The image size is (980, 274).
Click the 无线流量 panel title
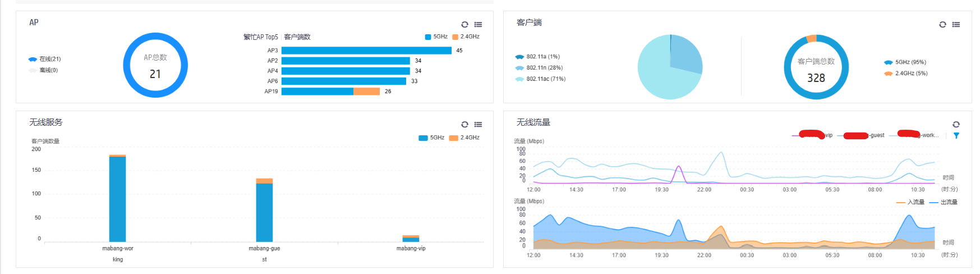click(533, 122)
